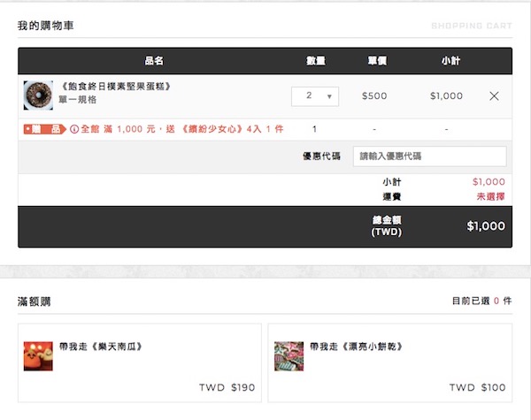The image size is (531, 420).
Task: Click the dropdown arrow in quantity selector
Action: click(x=329, y=96)
